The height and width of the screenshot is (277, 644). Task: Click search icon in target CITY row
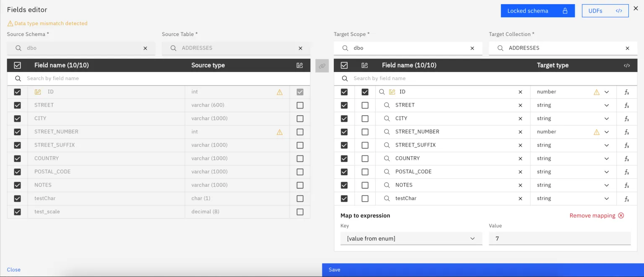coord(387,119)
